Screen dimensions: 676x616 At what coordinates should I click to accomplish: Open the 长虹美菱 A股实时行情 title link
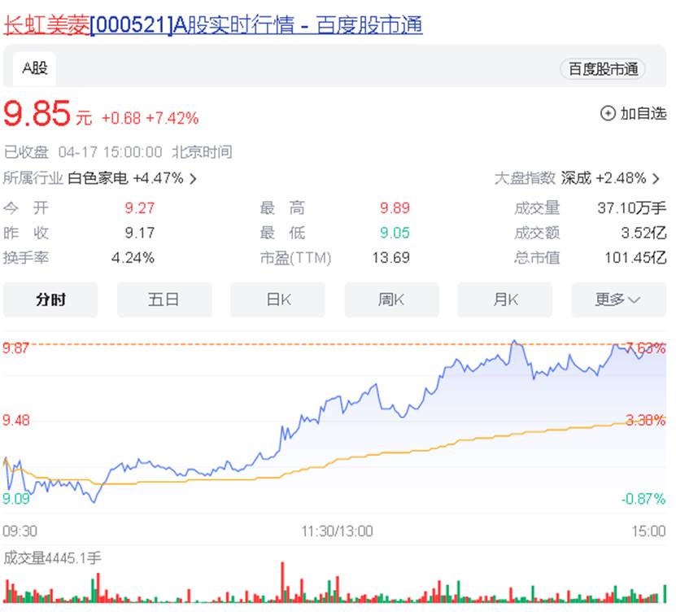point(213,24)
